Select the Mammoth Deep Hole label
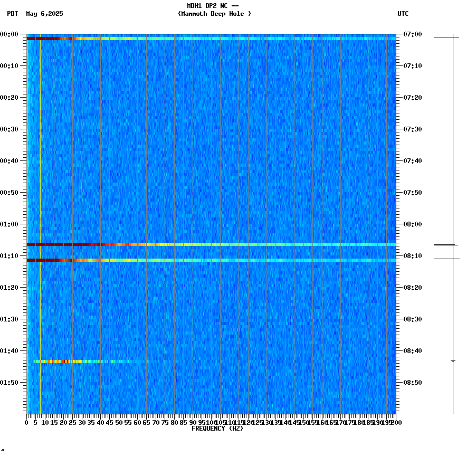The image size is (476, 456). (214, 14)
